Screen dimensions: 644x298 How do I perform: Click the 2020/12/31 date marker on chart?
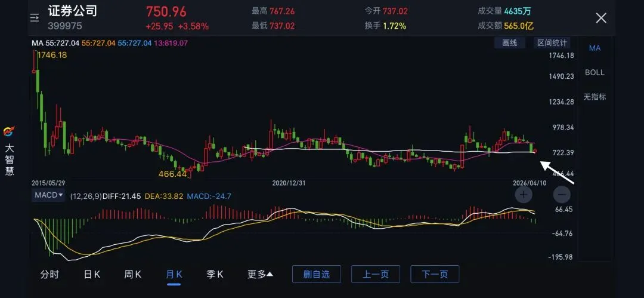[289, 183]
